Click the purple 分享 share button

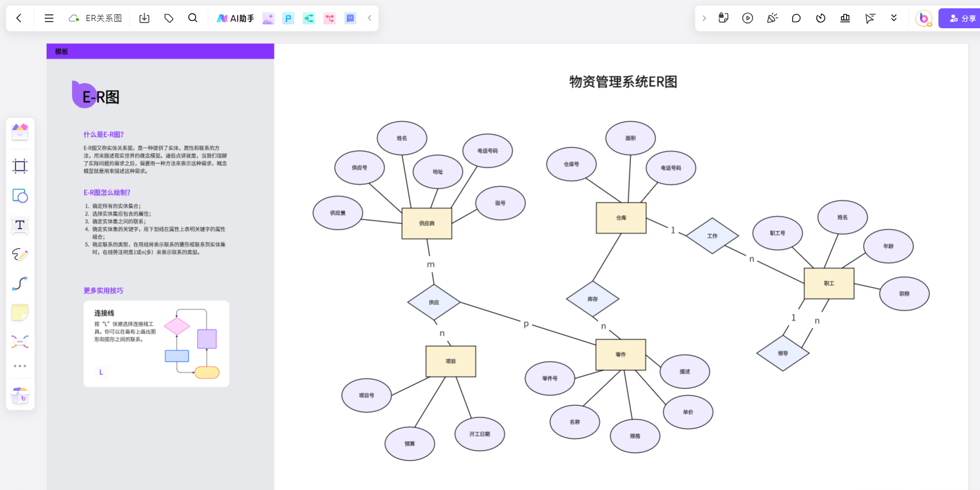click(x=960, y=18)
